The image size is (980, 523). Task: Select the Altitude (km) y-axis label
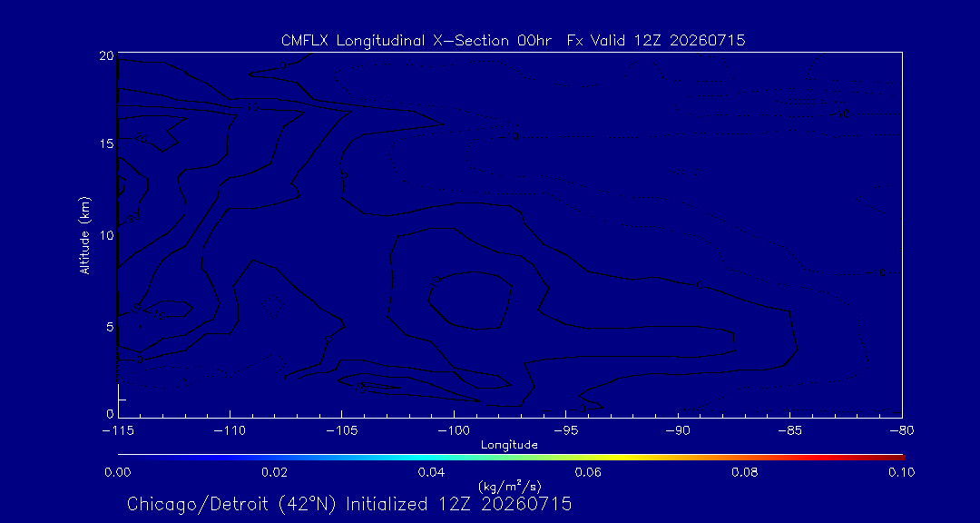pos(84,234)
